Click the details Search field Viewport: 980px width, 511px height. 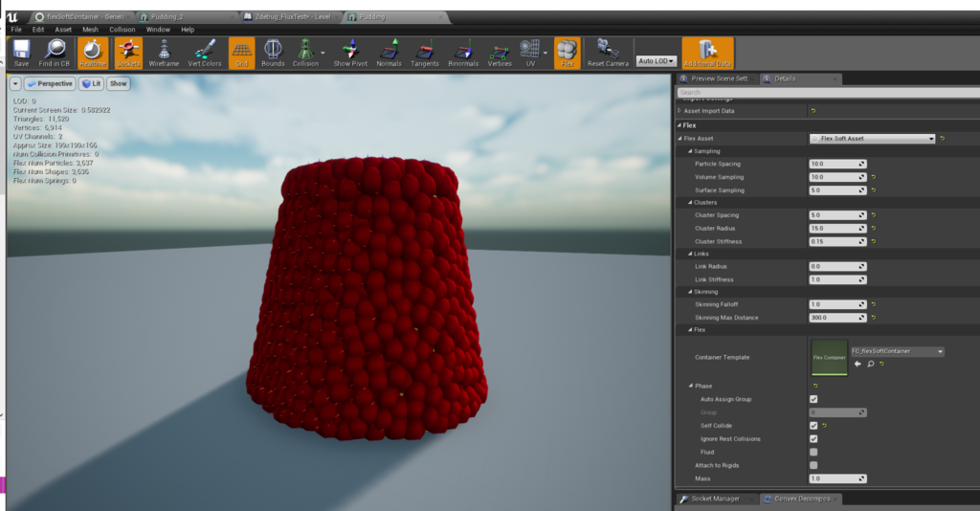tap(829, 93)
